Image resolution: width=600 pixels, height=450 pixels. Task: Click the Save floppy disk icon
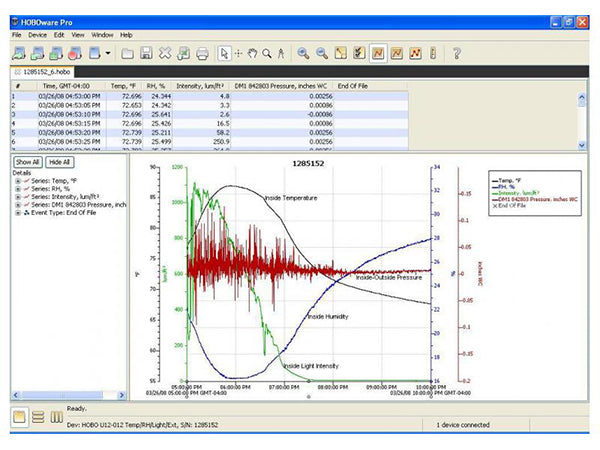(146, 53)
